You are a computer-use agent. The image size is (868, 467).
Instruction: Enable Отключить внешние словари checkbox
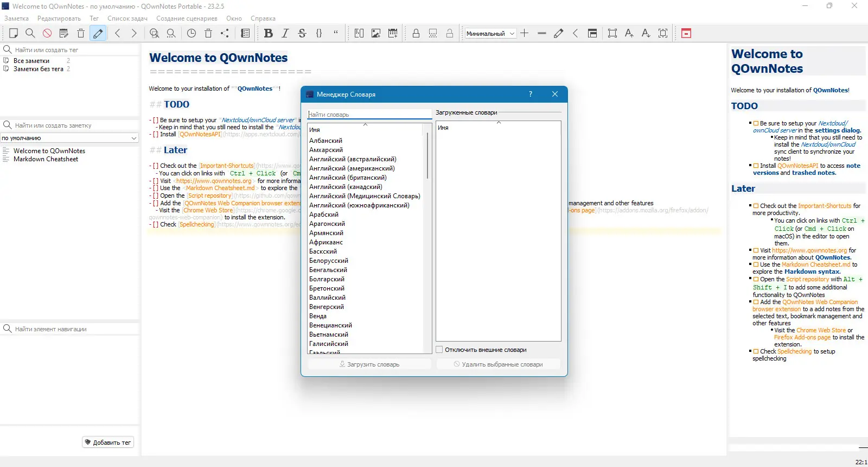coord(439,350)
